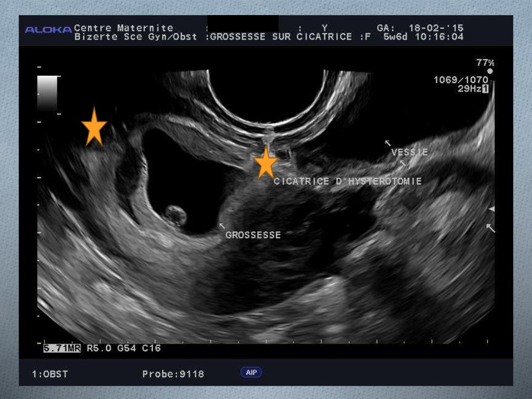Click the boxed 1 next to 29Hz
The image size is (532, 399).
[x=486, y=89]
